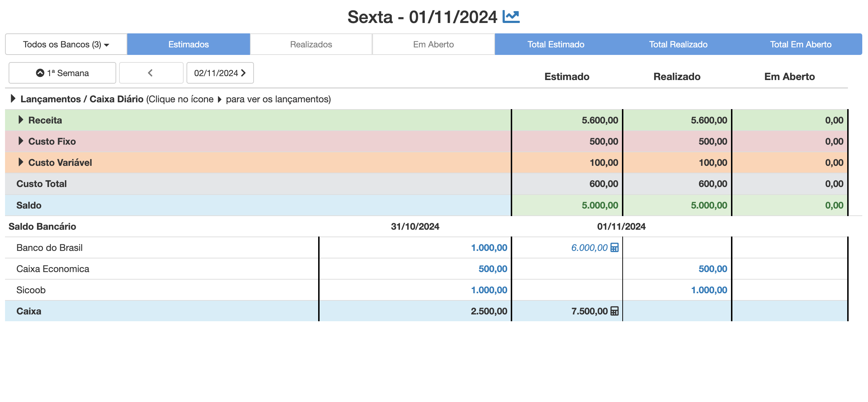Click Receita estimated value 5.600,00
The image size is (868, 402).
(600, 120)
